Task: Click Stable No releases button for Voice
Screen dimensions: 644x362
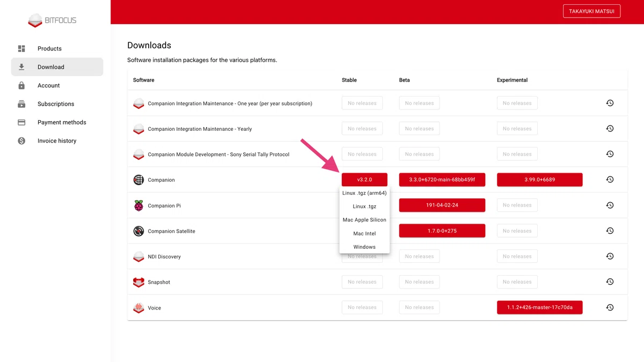Action: [x=362, y=308]
